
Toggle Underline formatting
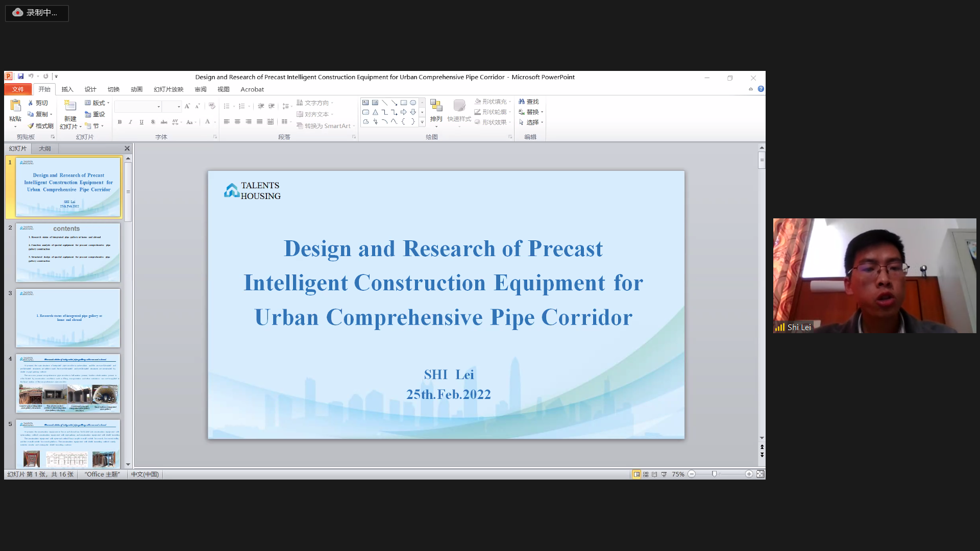[141, 122]
